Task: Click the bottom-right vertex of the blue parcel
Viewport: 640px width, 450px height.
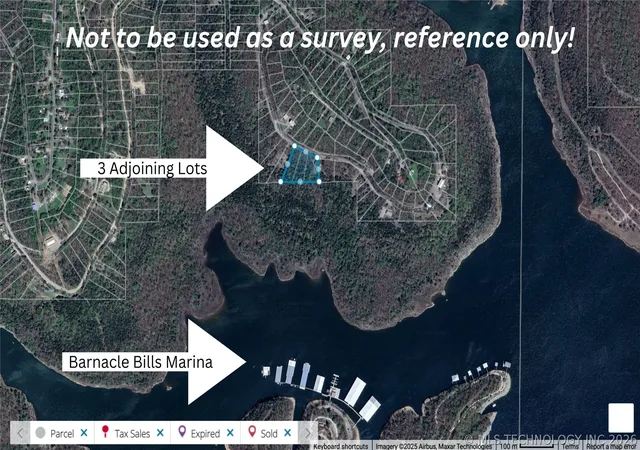Action: (x=319, y=181)
